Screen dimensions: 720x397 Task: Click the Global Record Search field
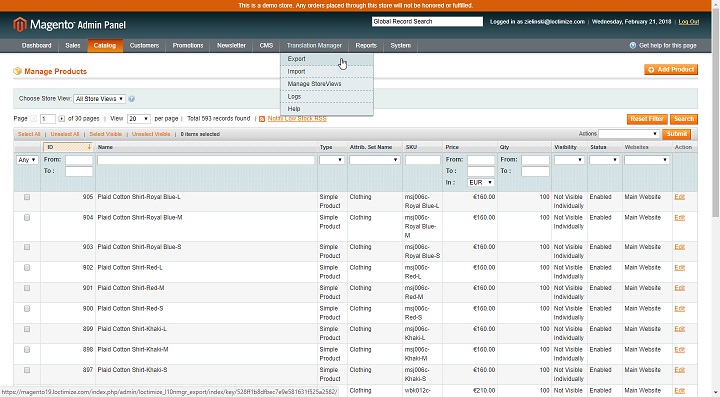[427, 22]
